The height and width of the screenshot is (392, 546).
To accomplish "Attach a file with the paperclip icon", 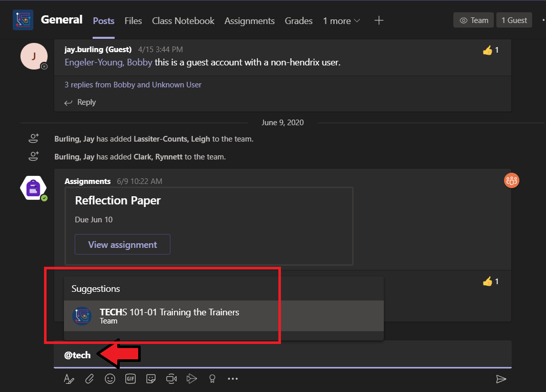I will point(90,379).
